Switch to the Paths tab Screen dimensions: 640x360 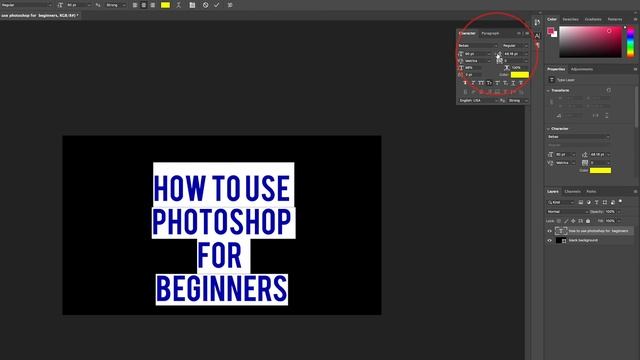coord(591,191)
